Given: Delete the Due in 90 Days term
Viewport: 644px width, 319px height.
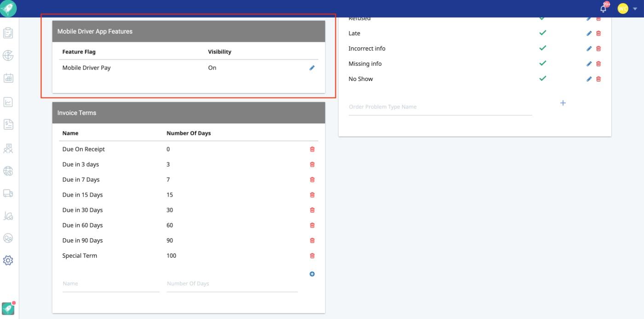Looking at the screenshot, I should (x=312, y=240).
